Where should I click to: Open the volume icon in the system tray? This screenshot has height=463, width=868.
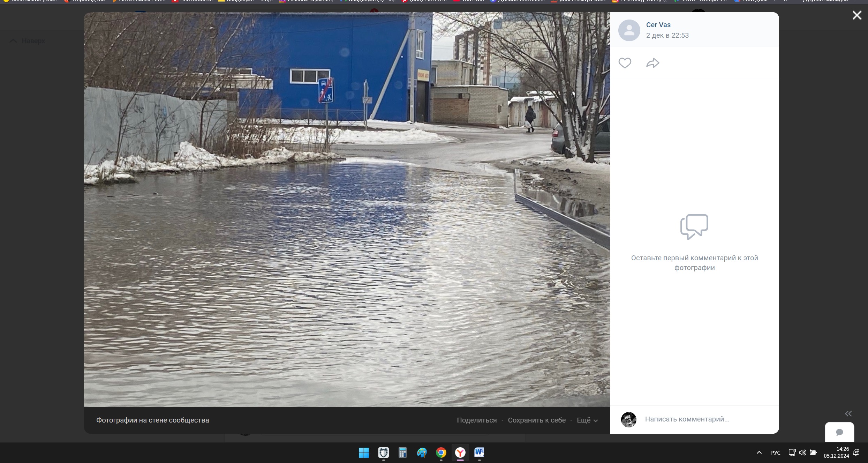(x=802, y=452)
